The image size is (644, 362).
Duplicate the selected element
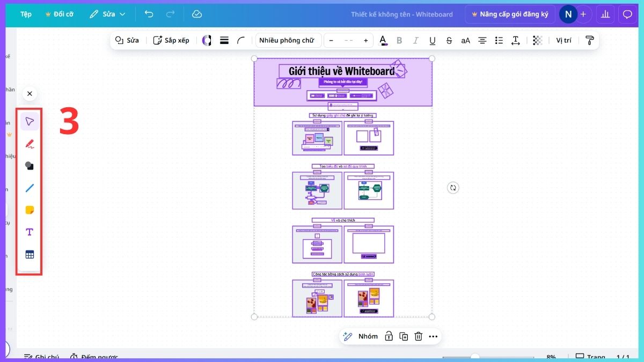click(403, 336)
